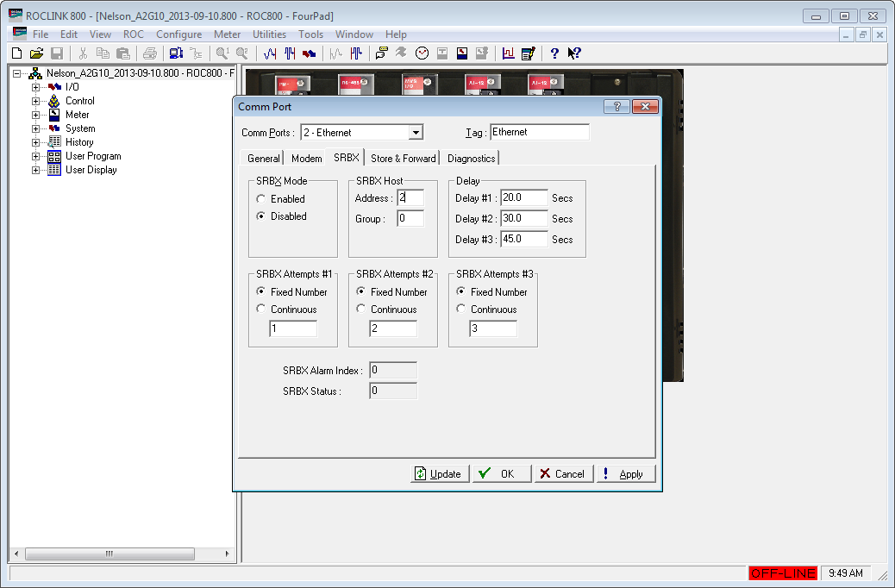This screenshot has width=895, height=588.
Task: Open the Utilities menu
Action: click(269, 34)
